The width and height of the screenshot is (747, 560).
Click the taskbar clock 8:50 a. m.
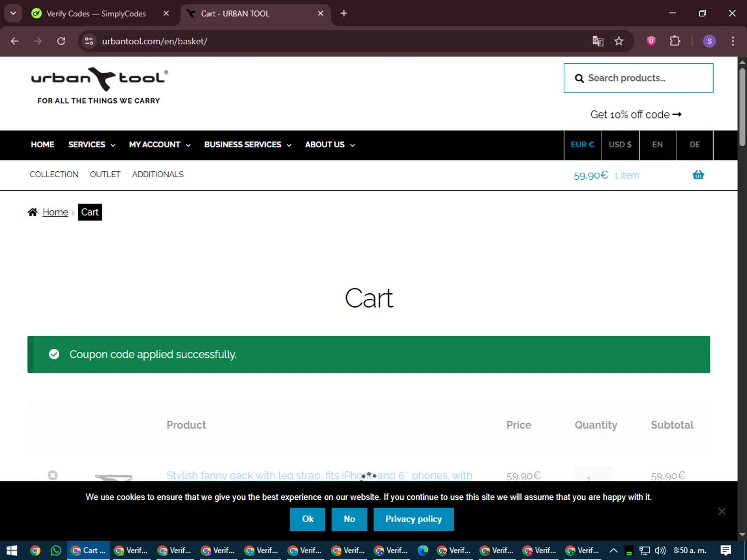[690, 551]
